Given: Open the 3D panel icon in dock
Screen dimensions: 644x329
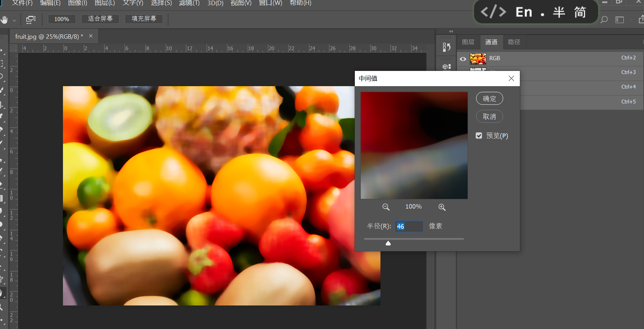Looking at the screenshot, I should (x=447, y=66).
